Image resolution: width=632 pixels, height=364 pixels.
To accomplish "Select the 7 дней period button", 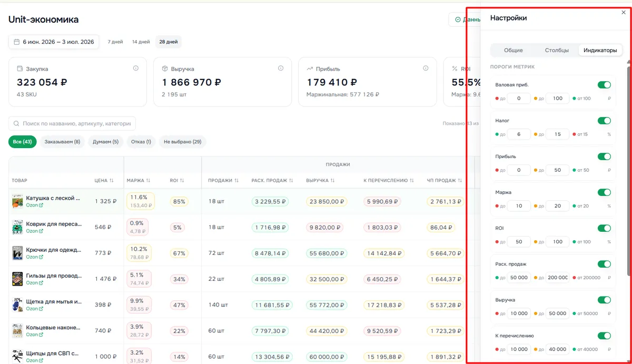I will [x=115, y=42].
